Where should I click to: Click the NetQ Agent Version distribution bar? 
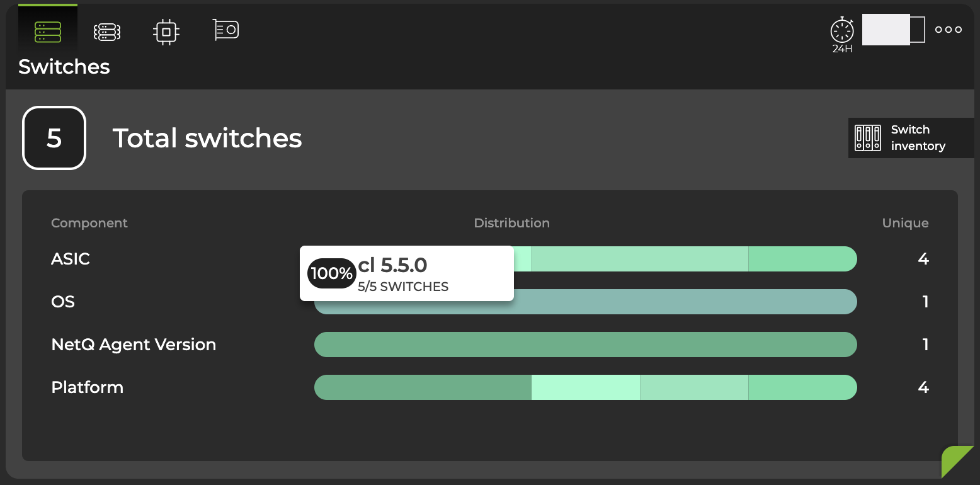(586, 345)
